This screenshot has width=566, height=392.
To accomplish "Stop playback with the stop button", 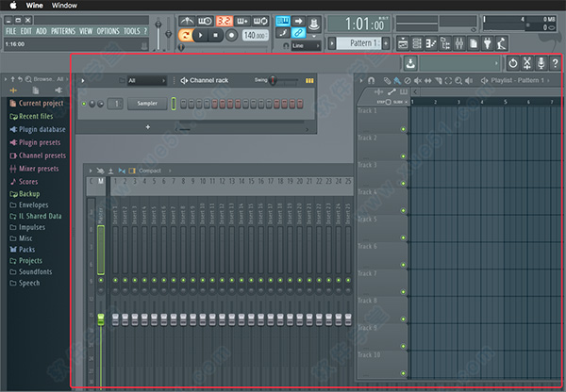I will tap(215, 36).
